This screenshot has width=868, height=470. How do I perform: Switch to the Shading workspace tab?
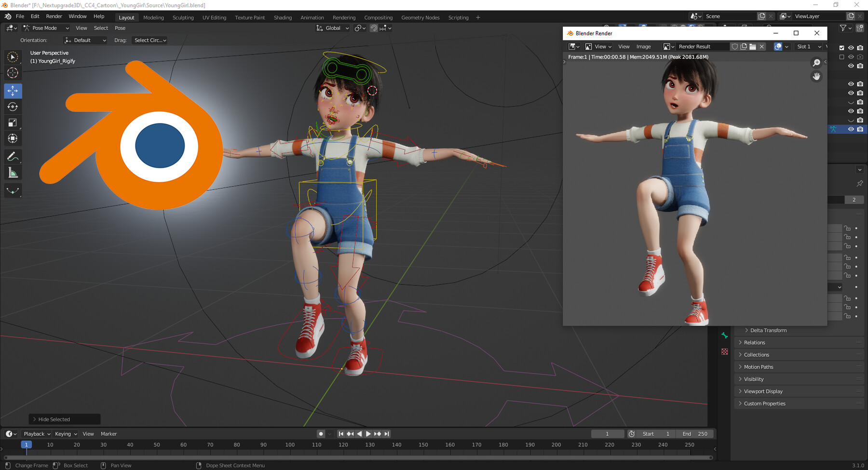(283, 17)
